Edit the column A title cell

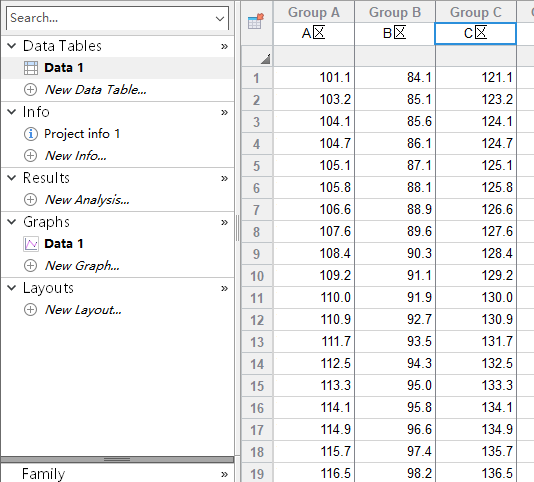click(x=314, y=33)
